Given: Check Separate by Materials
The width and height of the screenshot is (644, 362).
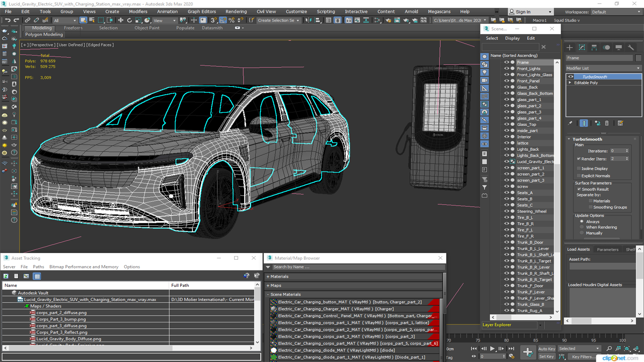Looking at the screenshot, I should pyautogui.click(x=591, y=201).
